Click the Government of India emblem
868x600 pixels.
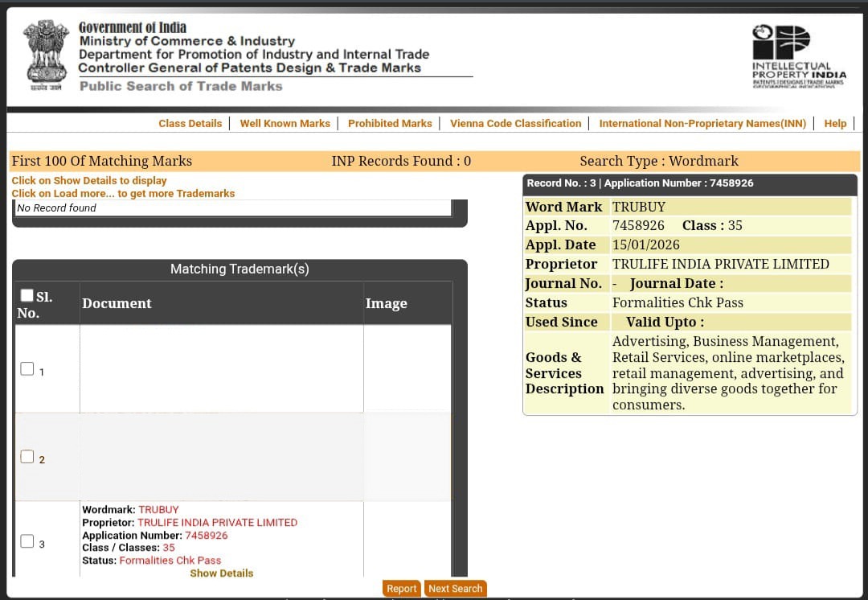pos(46,55)
